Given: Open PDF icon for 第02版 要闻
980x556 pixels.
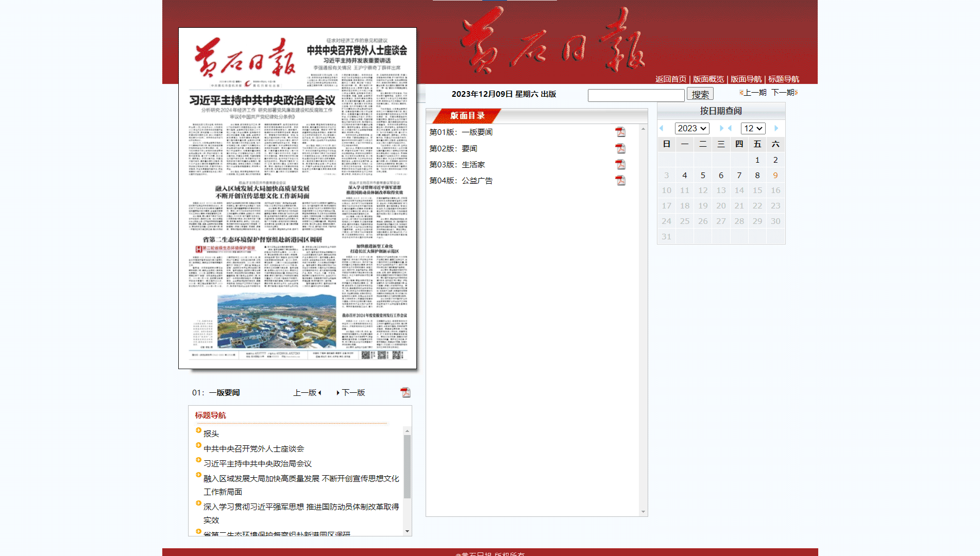Looking at the screenshot, I should tap(620, 148).
